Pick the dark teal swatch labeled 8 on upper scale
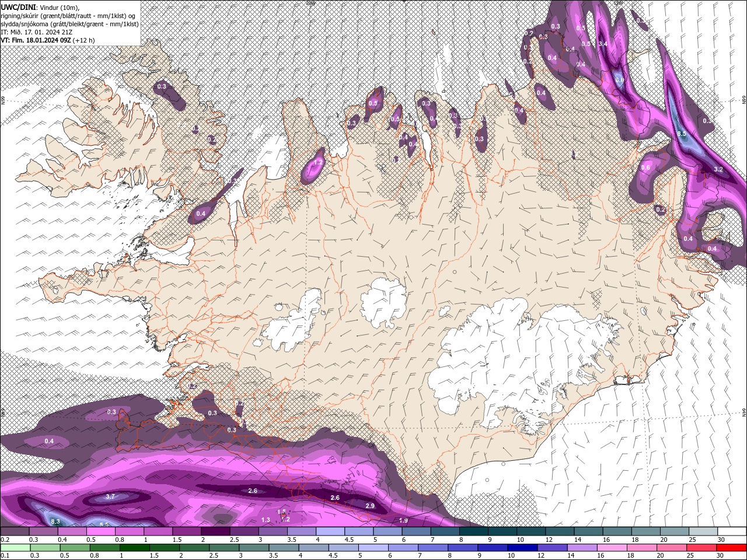 473,531
